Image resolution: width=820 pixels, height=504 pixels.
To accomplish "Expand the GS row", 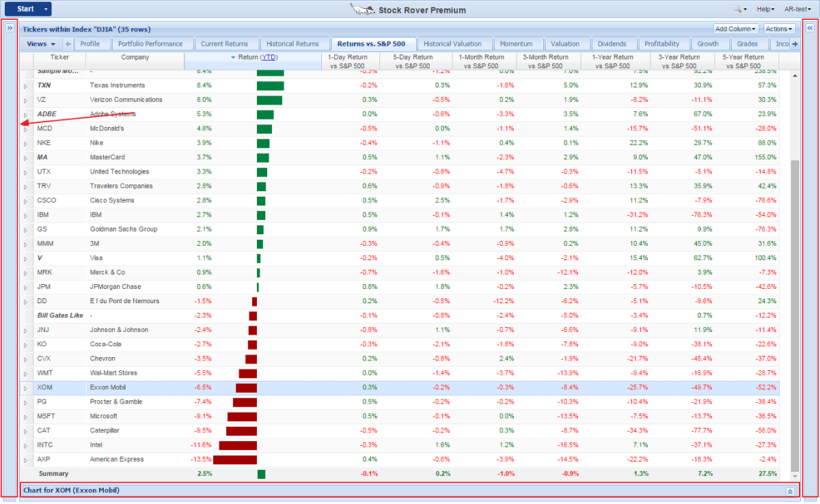I will (x=26, y=229).
